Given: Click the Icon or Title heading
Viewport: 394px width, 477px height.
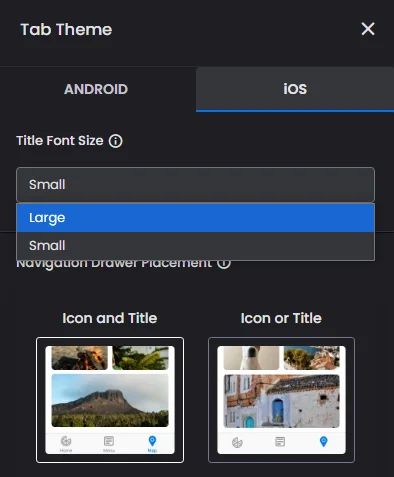Looking at the screenshot, I should coord(281,318).
